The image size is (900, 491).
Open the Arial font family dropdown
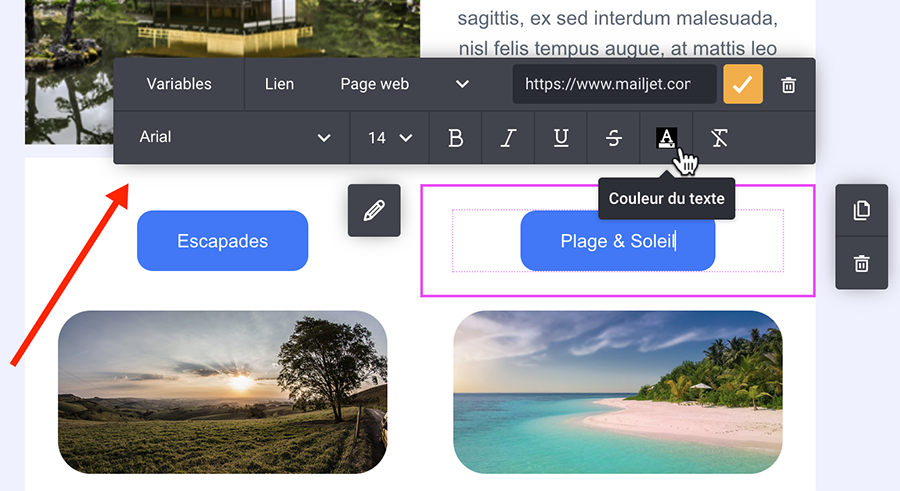(x=234, y=138)
